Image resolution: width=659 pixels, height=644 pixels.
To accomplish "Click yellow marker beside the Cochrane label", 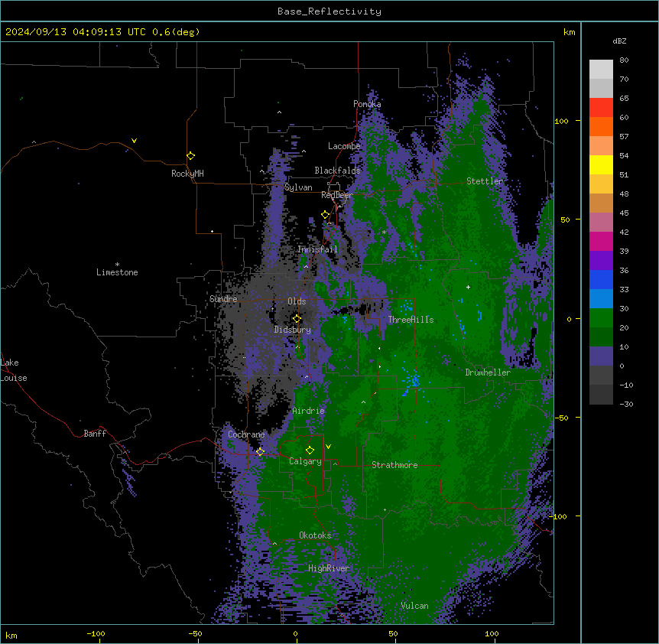I will (260, 452).
